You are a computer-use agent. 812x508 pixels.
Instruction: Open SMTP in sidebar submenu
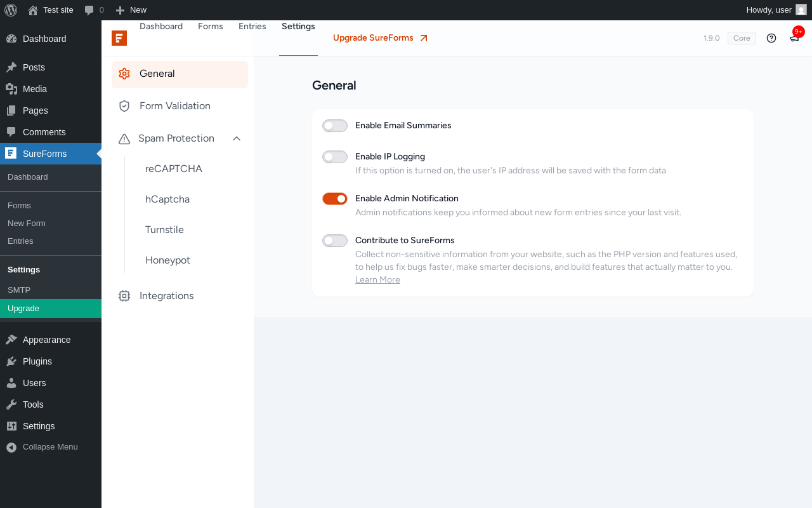click(x=19, y=290)
